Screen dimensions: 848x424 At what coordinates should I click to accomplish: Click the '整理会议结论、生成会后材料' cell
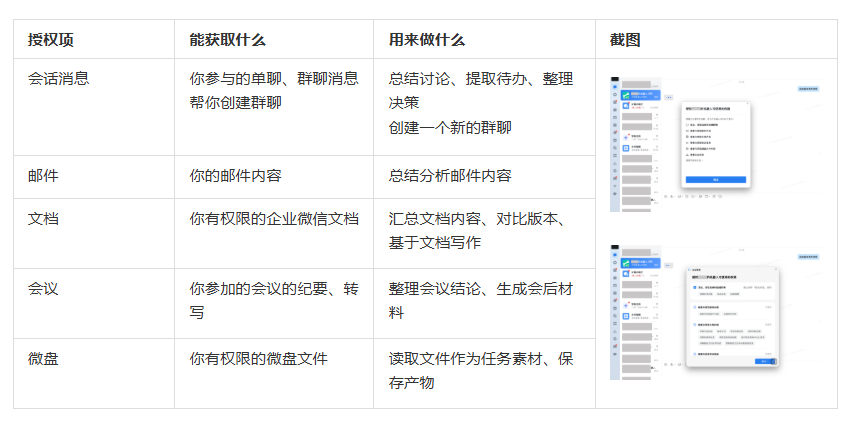coord(485,303)
